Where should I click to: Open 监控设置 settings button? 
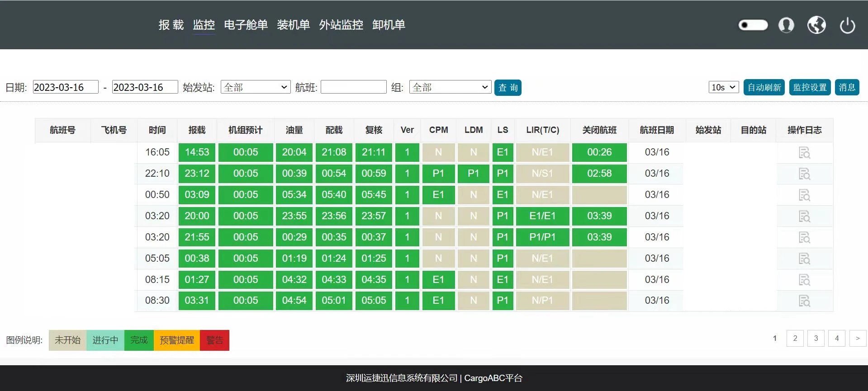pyautogui.click(x=810, y=87)
